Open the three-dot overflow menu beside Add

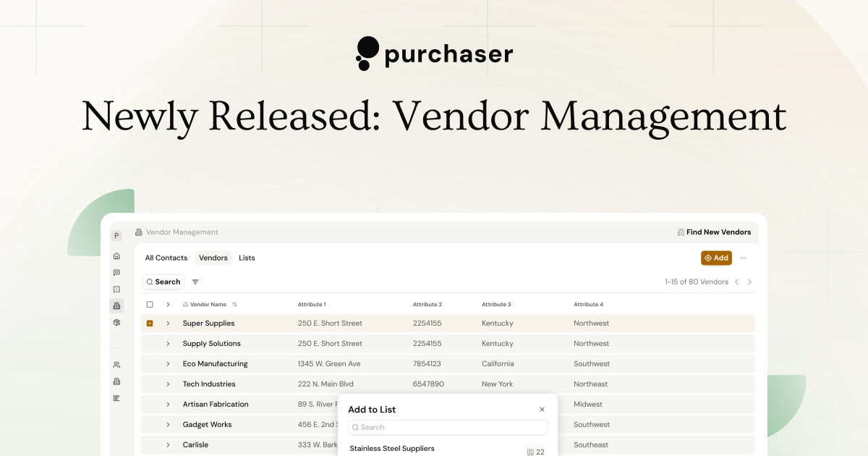tap(743, 258)
